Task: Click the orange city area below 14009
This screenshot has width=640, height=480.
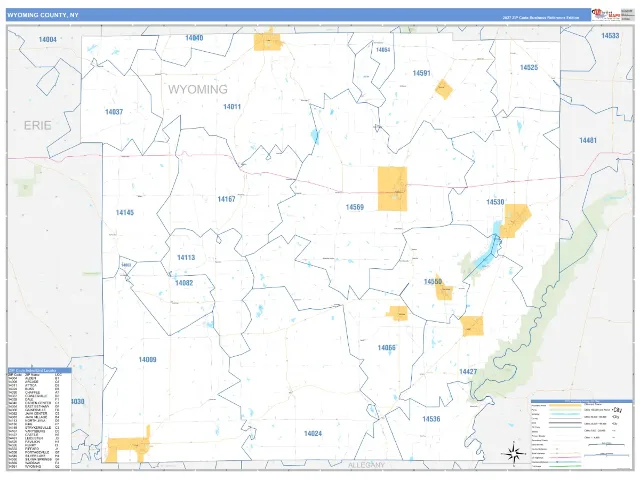Action: coord(128,446)
